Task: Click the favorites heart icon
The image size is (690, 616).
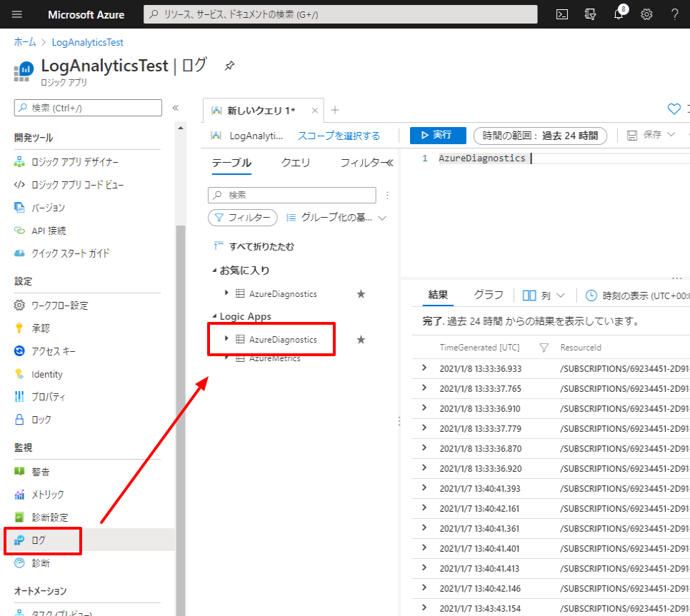Action: (x=674, y=109)
